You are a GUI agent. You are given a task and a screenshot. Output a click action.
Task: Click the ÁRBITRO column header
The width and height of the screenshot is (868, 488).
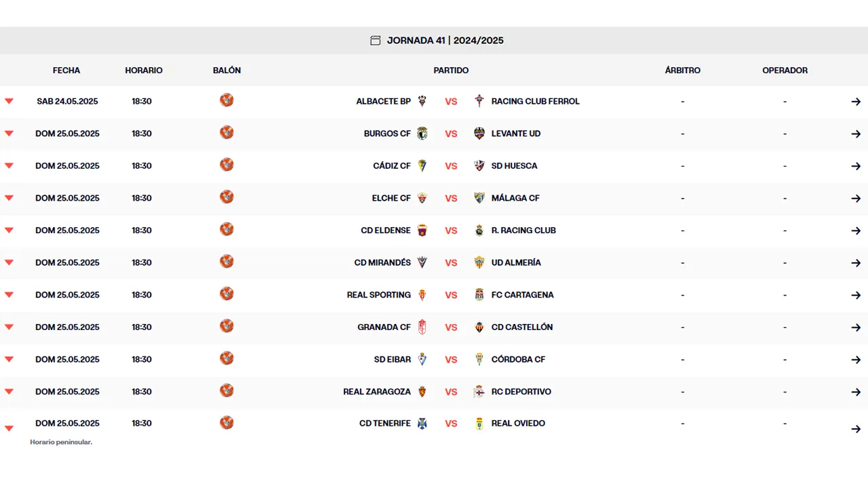[682, 70]
